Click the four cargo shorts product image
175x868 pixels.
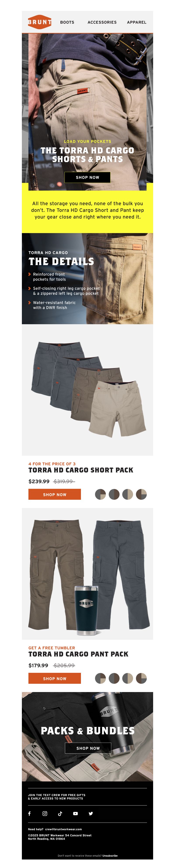coord(87,390)
